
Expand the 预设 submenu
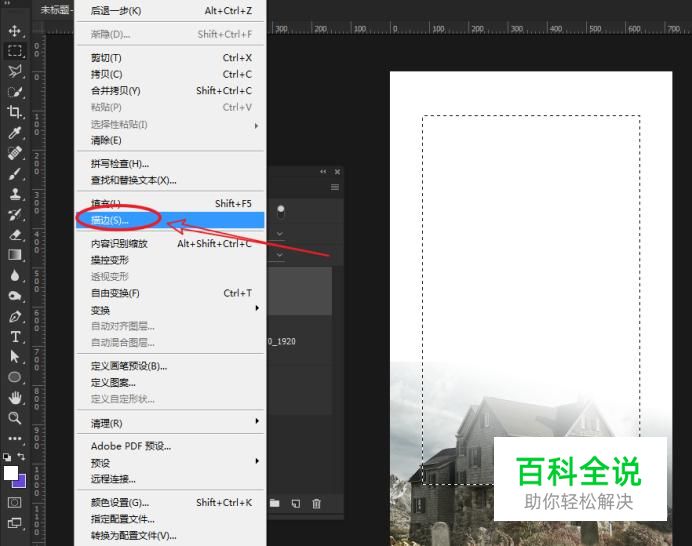(x=171, y=463)
